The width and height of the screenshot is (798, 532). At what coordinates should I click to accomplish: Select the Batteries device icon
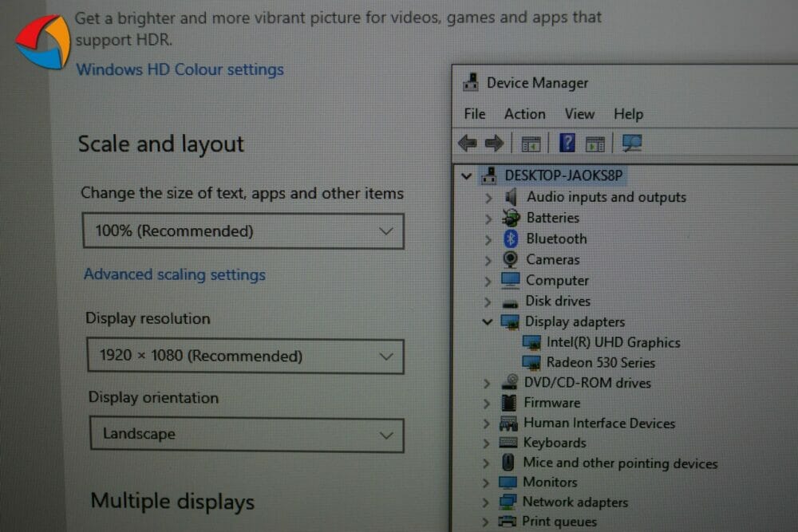click(511, 218)
